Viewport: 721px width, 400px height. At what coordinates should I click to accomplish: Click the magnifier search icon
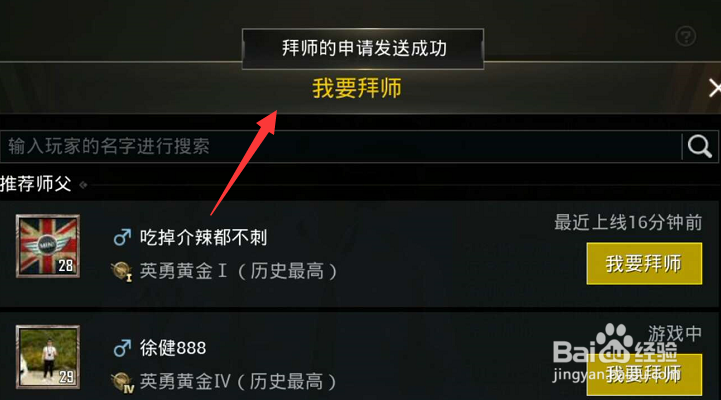tap(700, 147)
